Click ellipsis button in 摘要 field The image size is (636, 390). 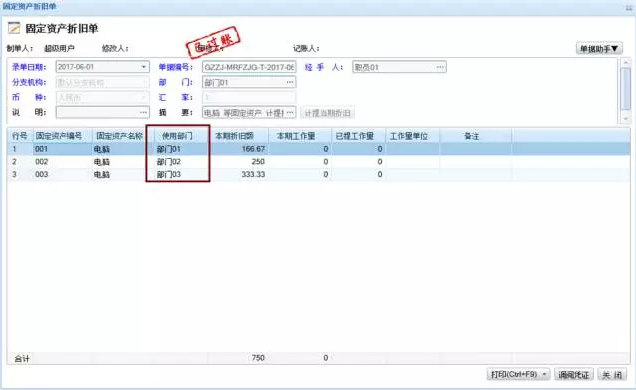click(290, 112)
